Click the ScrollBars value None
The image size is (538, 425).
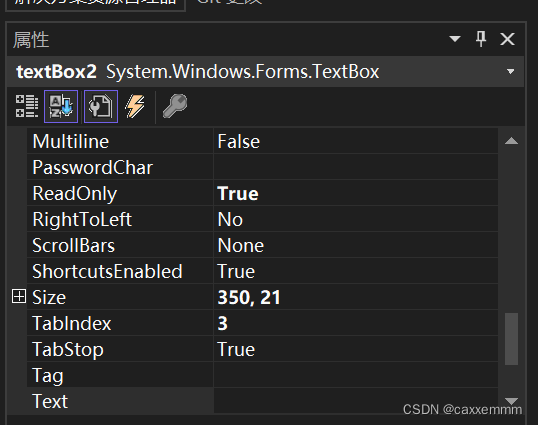pos(241,246)
